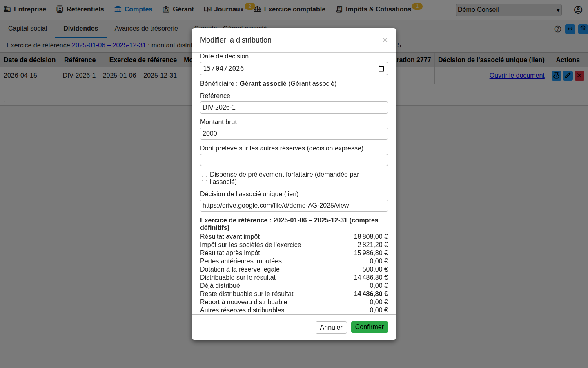Open the user account icon

coord(578,10)
